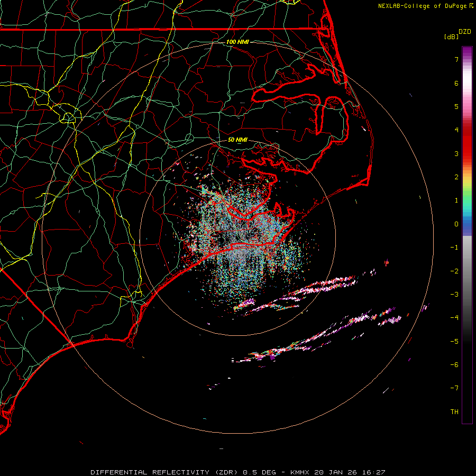Click the 0 value on the color scale

point(456,224)
